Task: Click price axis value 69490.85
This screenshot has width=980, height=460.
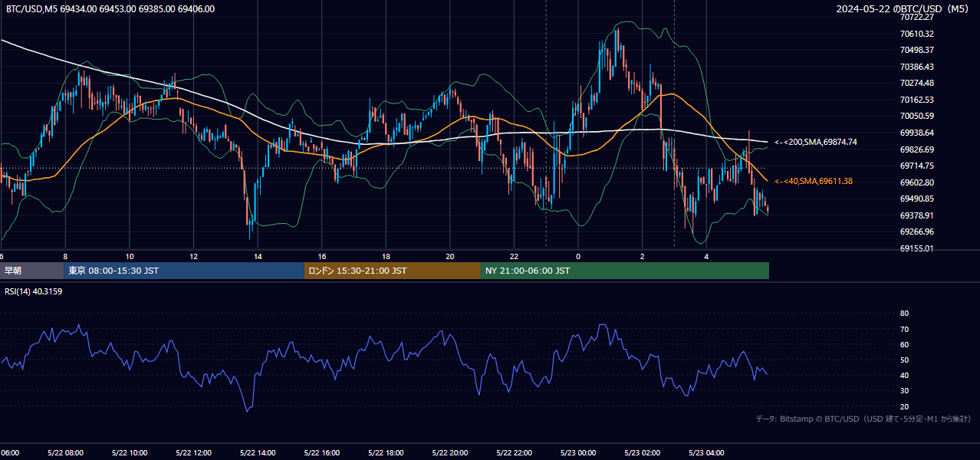Action: [x=916, y=199]
